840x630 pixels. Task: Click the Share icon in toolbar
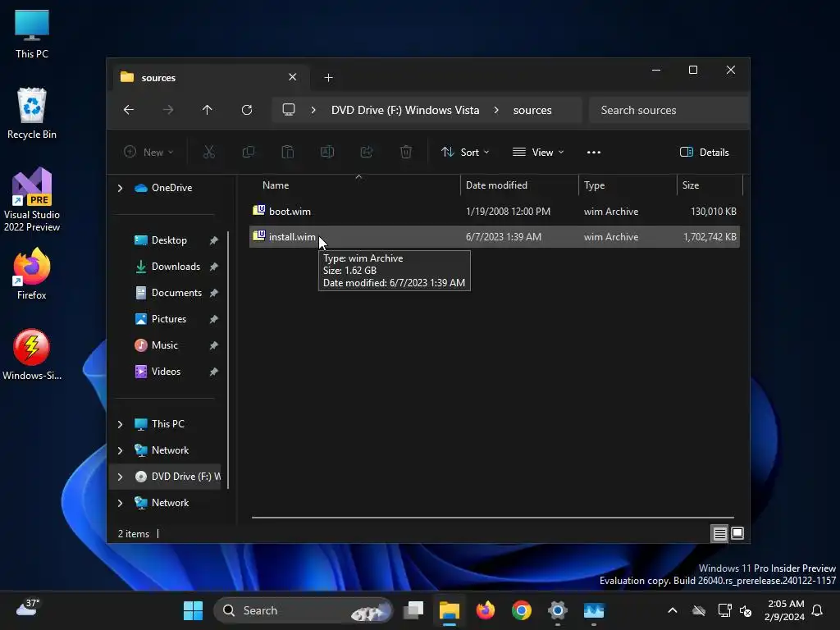[x=367, y=152]
